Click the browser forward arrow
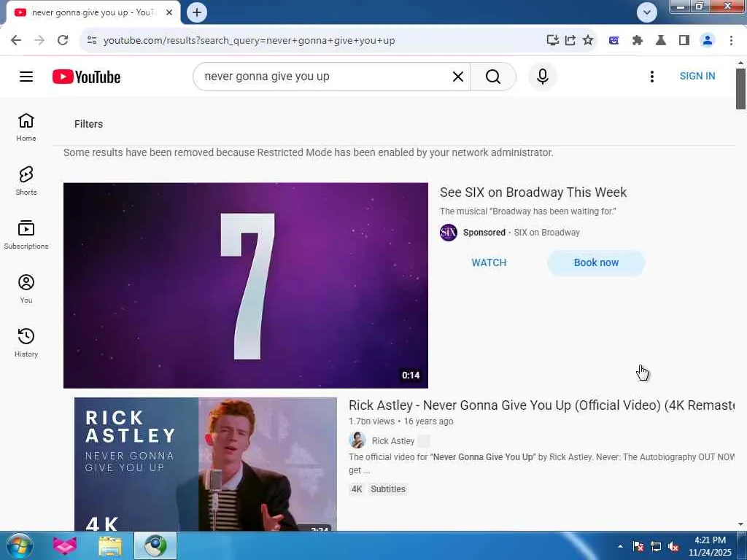 coord(39,40)
